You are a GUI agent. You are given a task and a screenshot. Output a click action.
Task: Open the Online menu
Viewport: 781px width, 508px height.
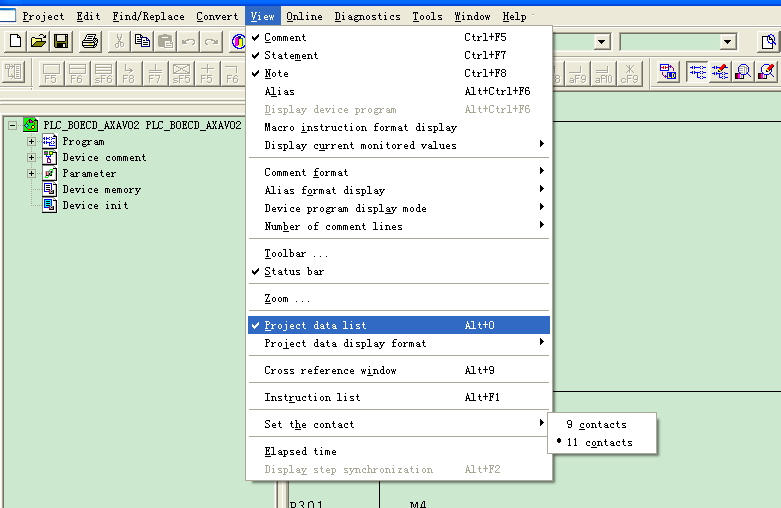[303, 17]
